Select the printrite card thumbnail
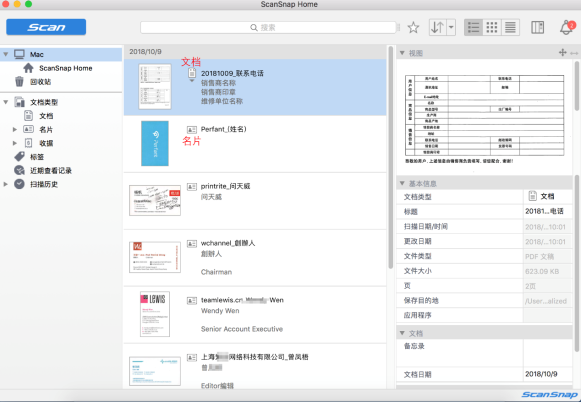Image resolution: width=581 pixels, height=402 pixels. 155,200
